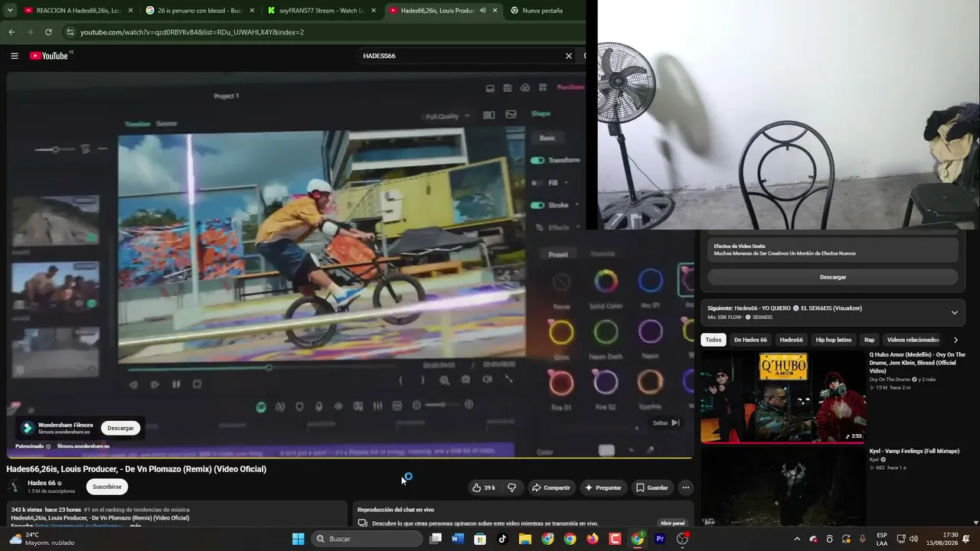Mute the playing Hades66 tab audio icon

coord(482,11)
